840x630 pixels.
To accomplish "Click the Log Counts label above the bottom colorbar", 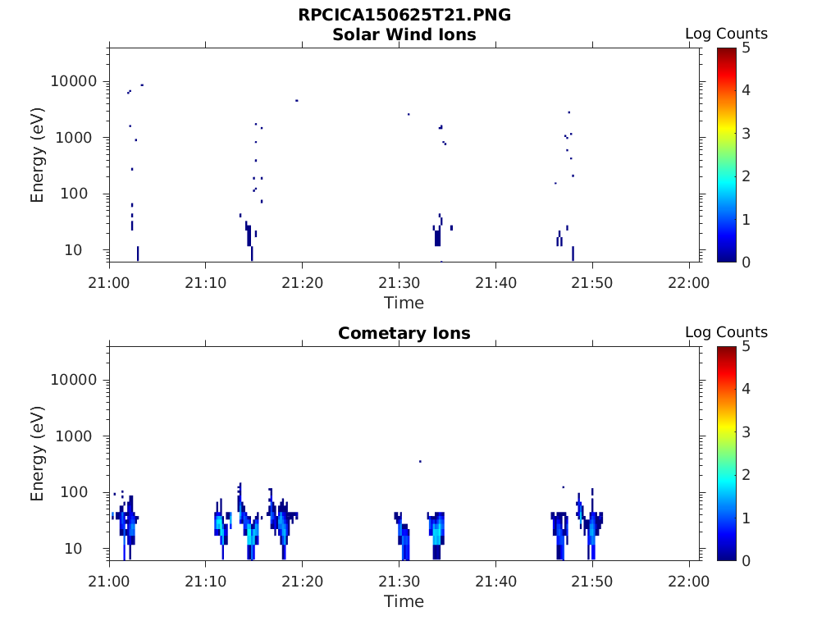I will tap(727, 332).
